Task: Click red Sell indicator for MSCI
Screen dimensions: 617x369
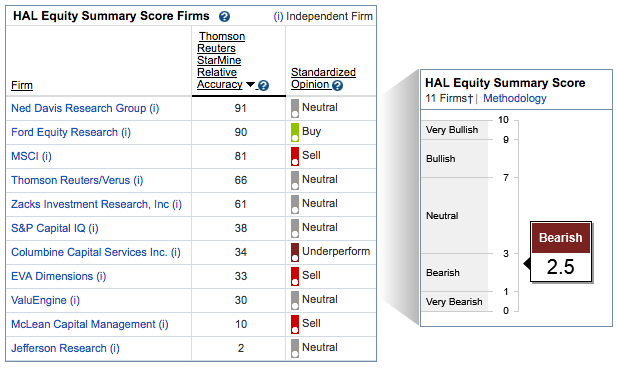Action: tap(295, 156)
